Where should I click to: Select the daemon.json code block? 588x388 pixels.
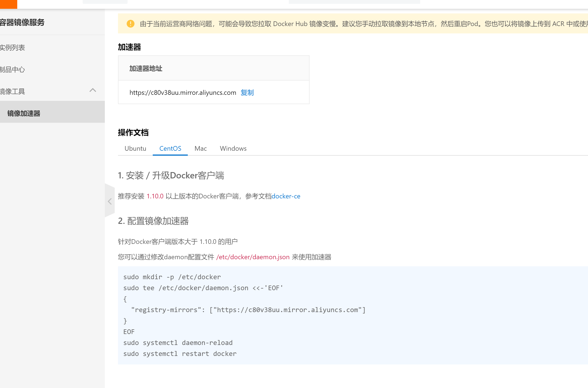pos(274,315)
